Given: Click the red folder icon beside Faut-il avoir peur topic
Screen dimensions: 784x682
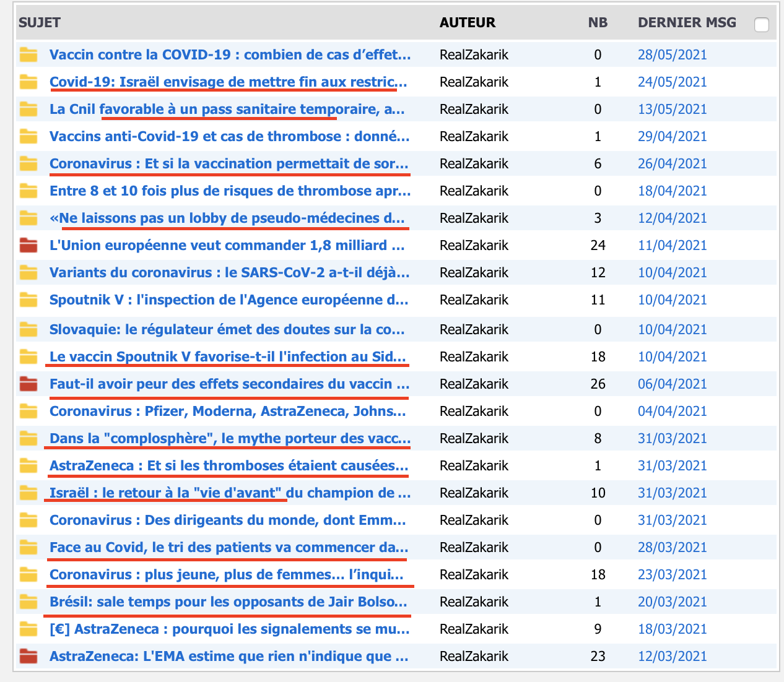Looking at the screenshot, I should coord(28,384).
